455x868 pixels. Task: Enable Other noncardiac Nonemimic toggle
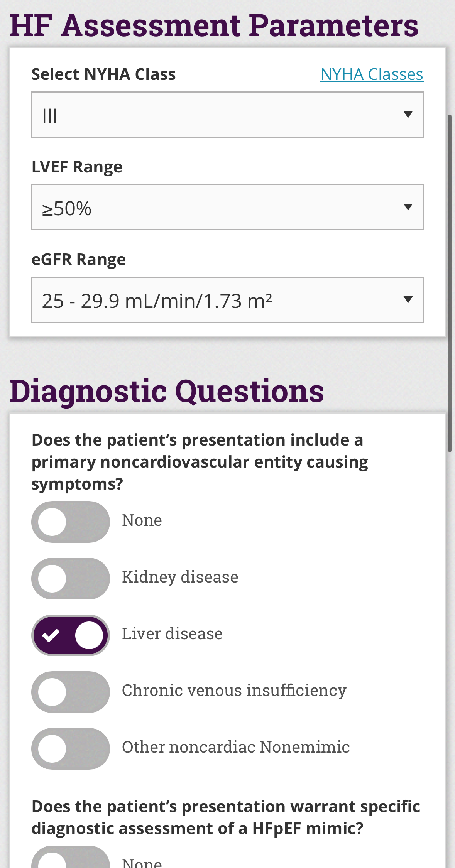(71, 749)
